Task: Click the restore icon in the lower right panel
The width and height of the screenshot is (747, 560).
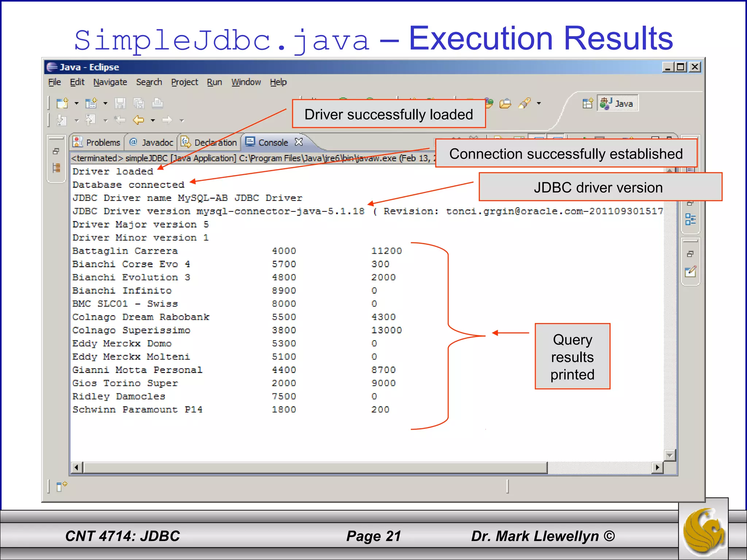Action: (x=690, y=254)
